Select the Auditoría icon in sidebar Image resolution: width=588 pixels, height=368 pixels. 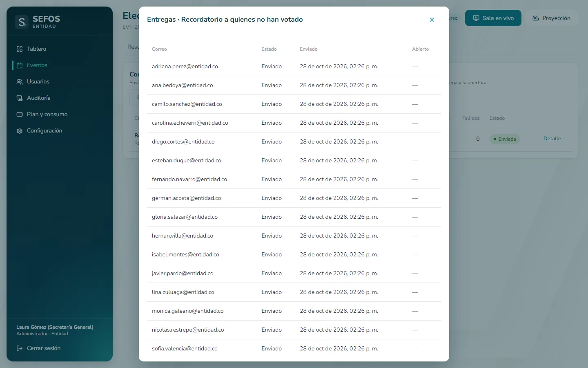[20, 98]
